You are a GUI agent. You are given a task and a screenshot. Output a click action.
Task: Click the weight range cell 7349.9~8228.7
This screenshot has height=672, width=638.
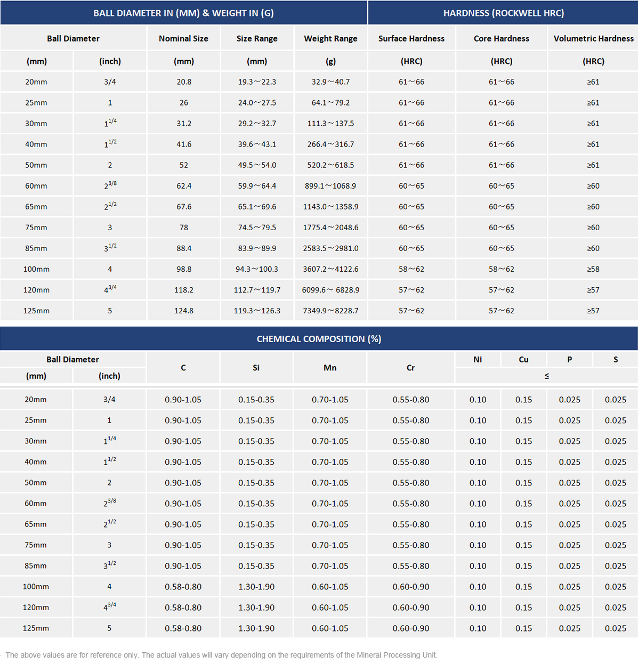click(x=330, y=311)
